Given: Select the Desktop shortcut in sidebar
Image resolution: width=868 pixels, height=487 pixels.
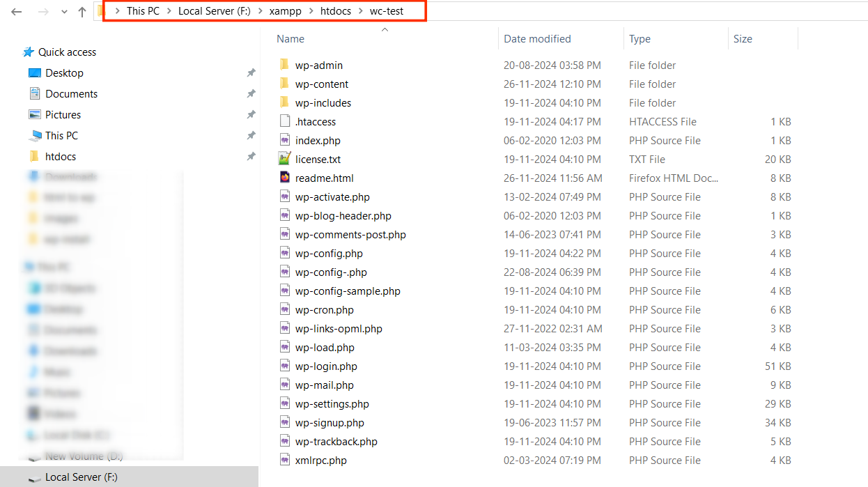Looking at the screenshot, I should (63, 72).
